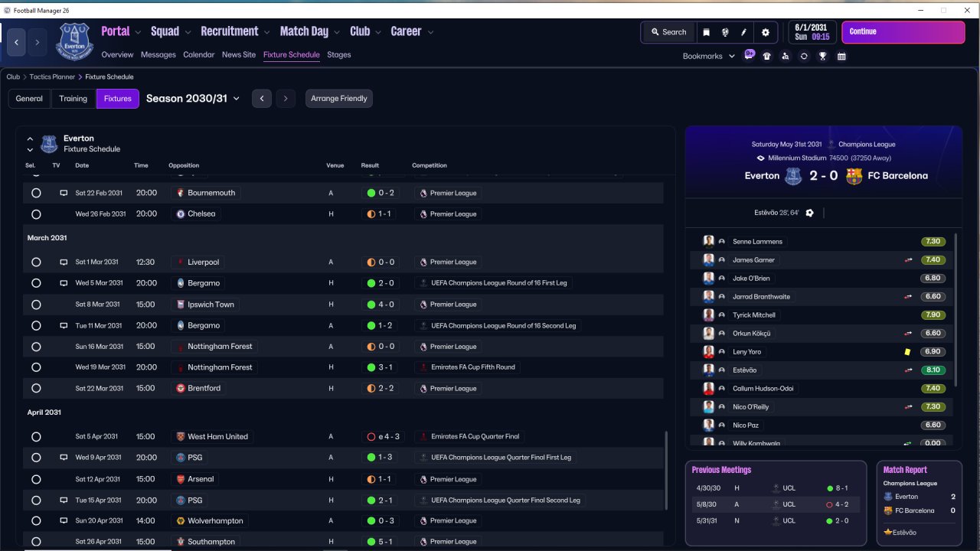The width and height of the screenshot is (980, 551).
Task: Open the world globe icon in the top toolbar
Action: coord(725,32)
